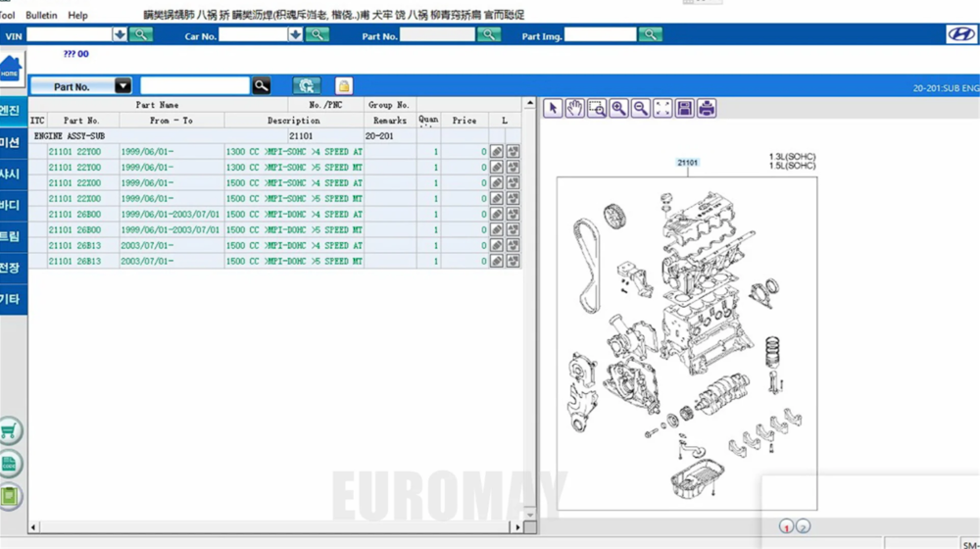This screenshot has height=549, width=980.
Task: Print the engine diagram
Action: 707,108
